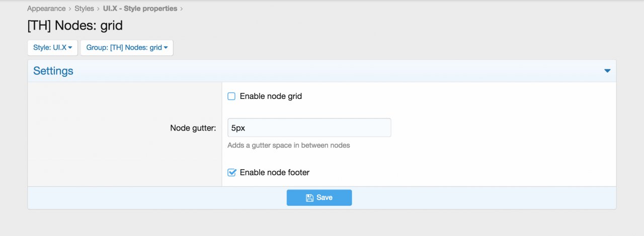Click the "[TH] Nodes: grid" page title
The height and width of the screenshot is (236, 644).
coord(75,25)
